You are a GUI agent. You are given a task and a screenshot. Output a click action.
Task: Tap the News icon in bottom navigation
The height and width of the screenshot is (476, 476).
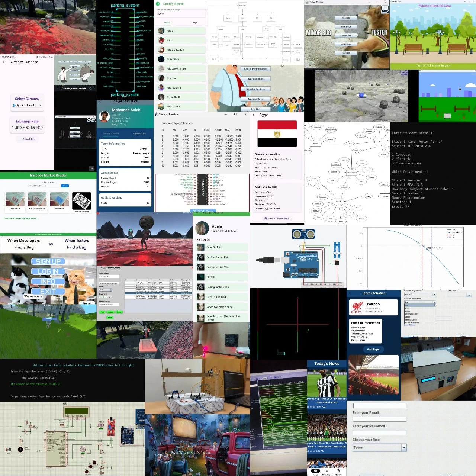click(x=315, y=472)
